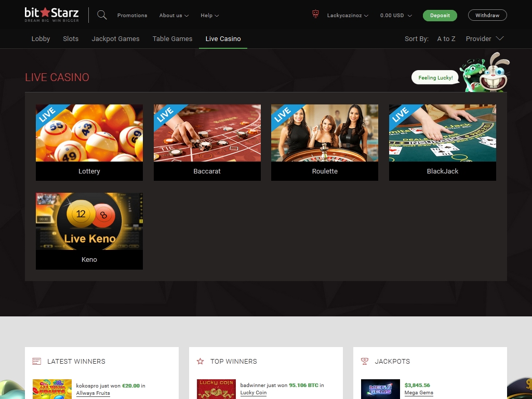The width and height of the screenshot is (532, 399).
Task: Open the search magnifier icon
Action: (102, 15)
